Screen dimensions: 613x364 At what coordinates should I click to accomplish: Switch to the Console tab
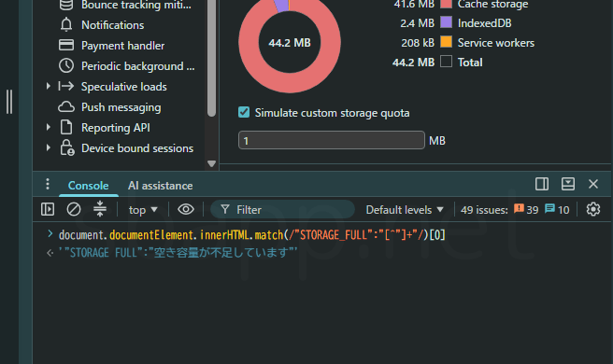click(89, 185)
